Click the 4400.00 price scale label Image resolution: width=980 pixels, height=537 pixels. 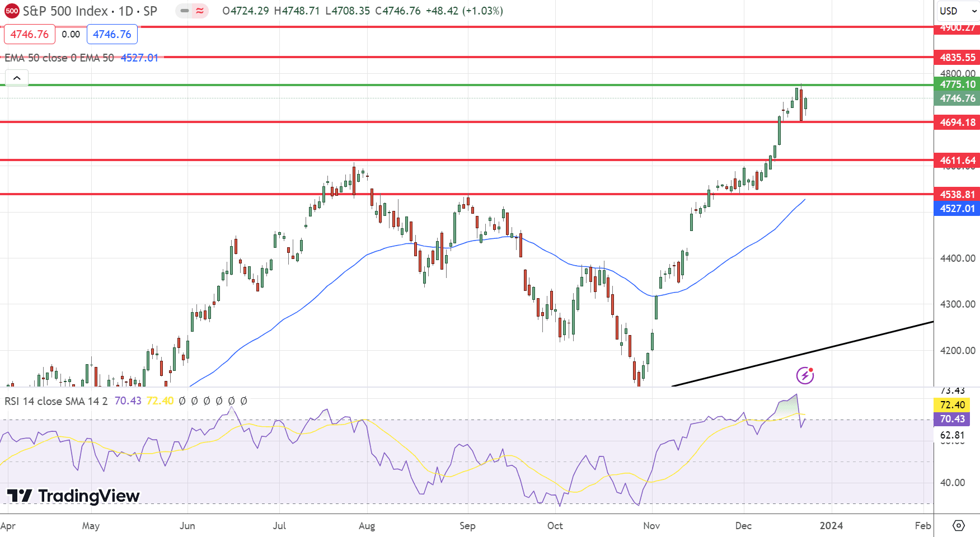(x=958, y=258)
